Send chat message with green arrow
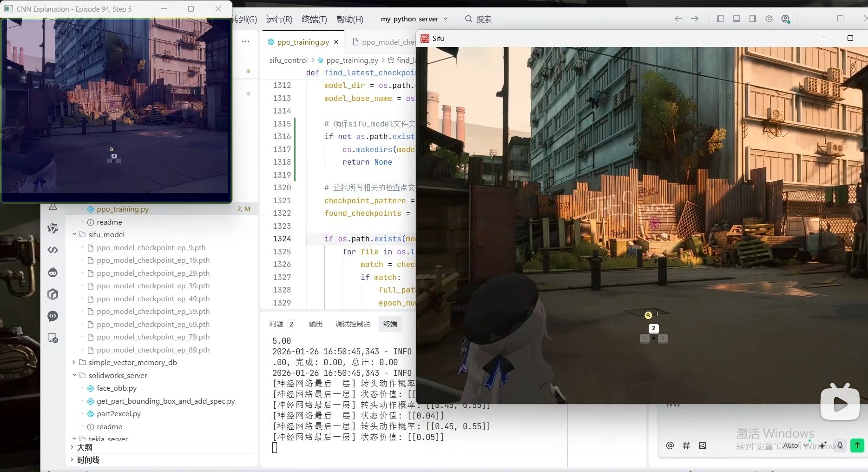The height and width of the screenshot is (472, 868). (x=857, y=445)
